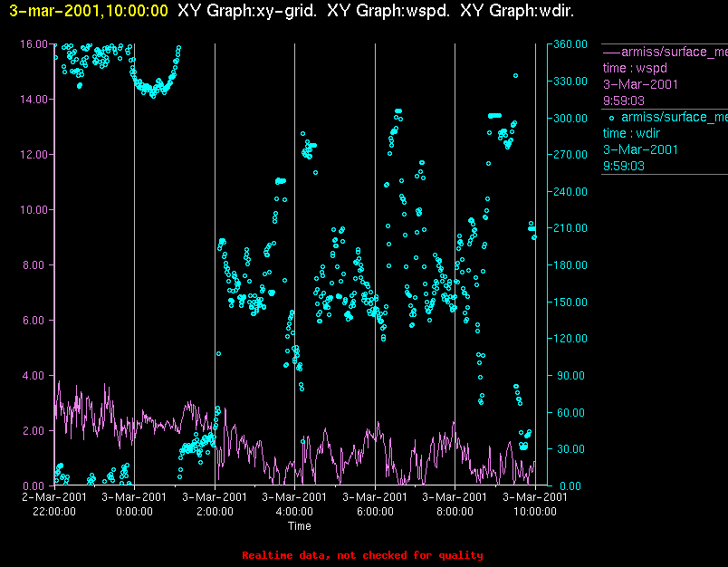The image size is (728, 567).
Task: Click the yellow 3-mar-2001,10:00:00 timestamp title
Action: 89,11
